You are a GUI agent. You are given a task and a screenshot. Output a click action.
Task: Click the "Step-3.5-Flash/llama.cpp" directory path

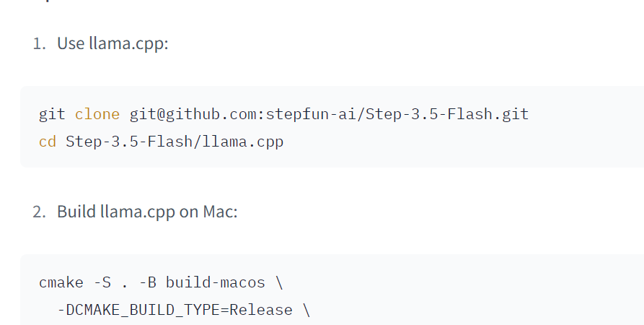pyautogui.click(x=175, y=142)
